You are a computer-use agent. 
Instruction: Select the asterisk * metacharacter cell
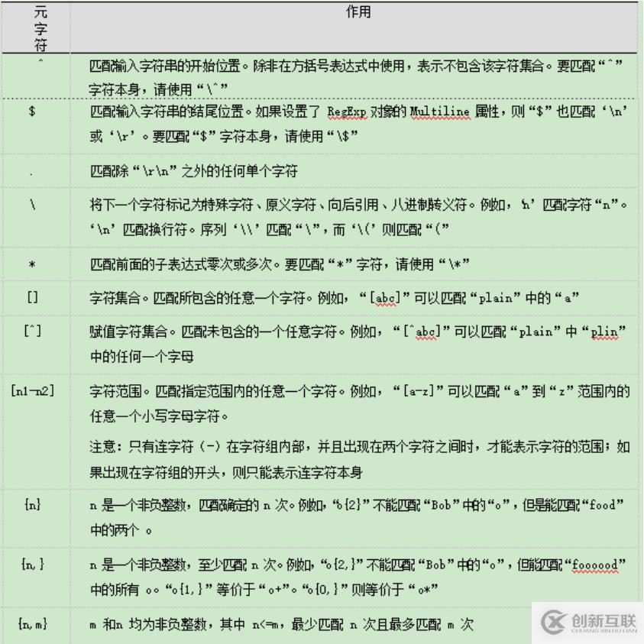[x=36, y=262]
